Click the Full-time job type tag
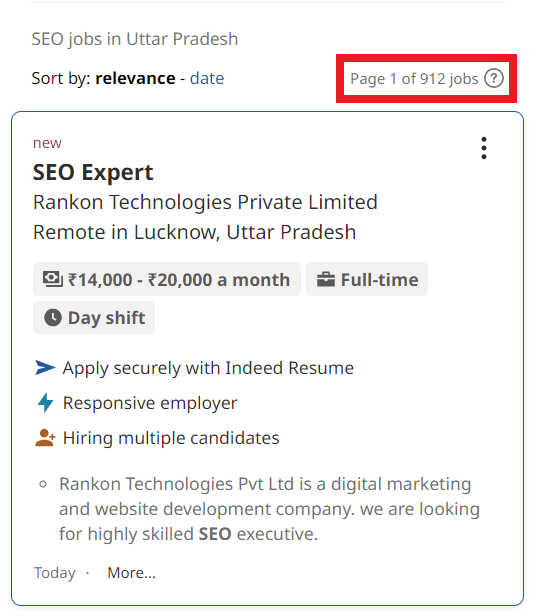This screenshot has width=536, height=616. pos(367,279)
